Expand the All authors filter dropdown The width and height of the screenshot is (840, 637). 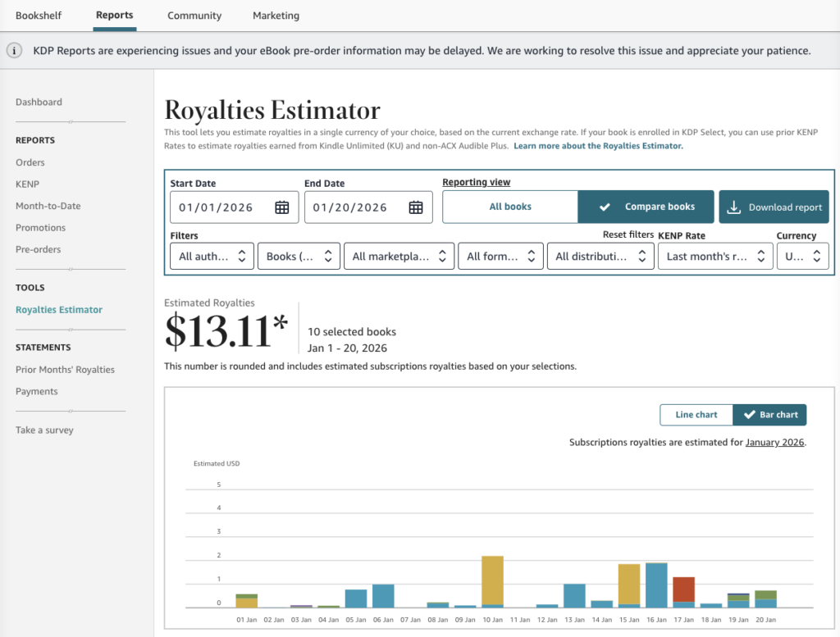click(212, 256)
